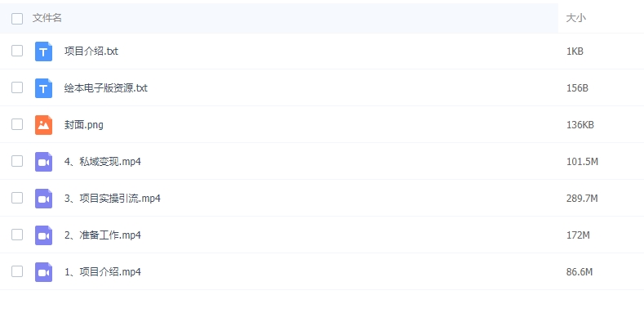Enable the checkbox for 2、准备工作.mp4

(17, 235)
